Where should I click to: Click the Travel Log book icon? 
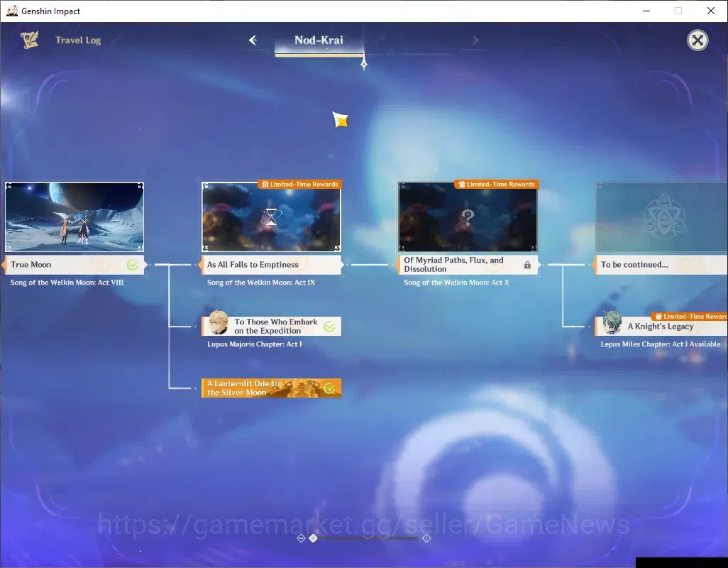pos(30,40)
